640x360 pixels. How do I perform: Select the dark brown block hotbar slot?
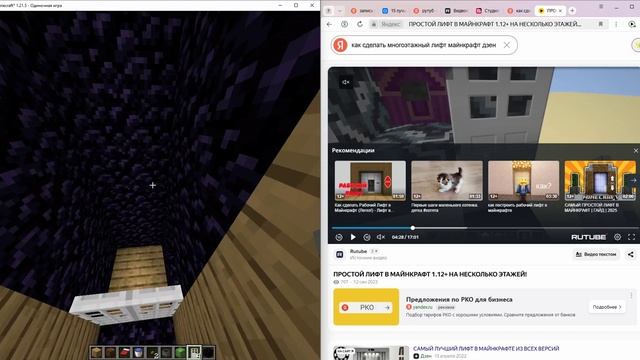pyautogui.click(x=111, y=352)
